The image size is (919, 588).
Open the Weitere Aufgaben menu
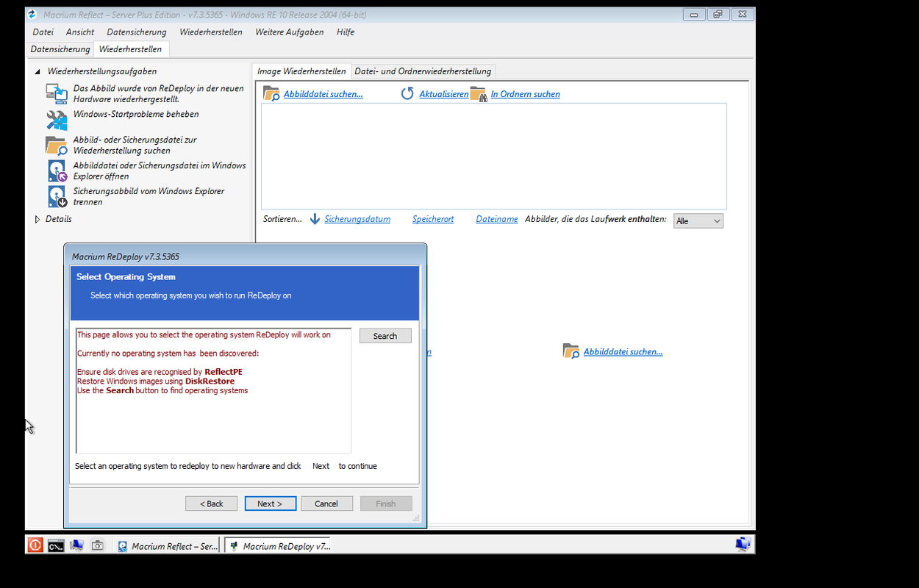(290, 32)
